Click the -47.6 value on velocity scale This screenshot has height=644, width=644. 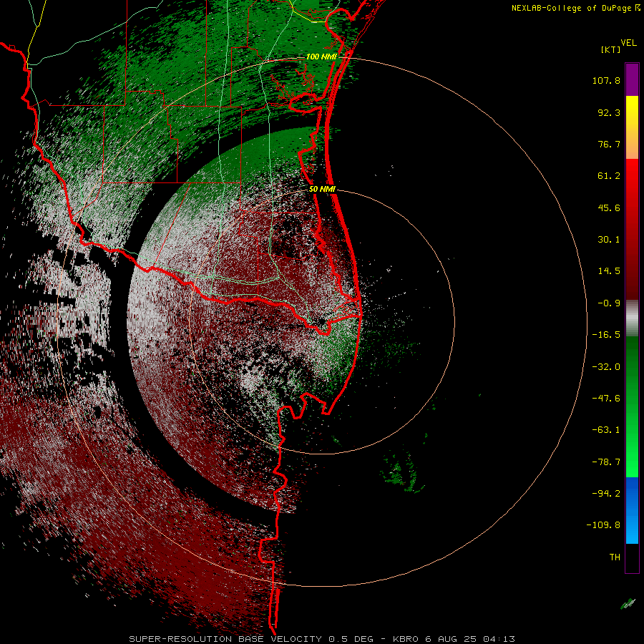click(606, 399)
